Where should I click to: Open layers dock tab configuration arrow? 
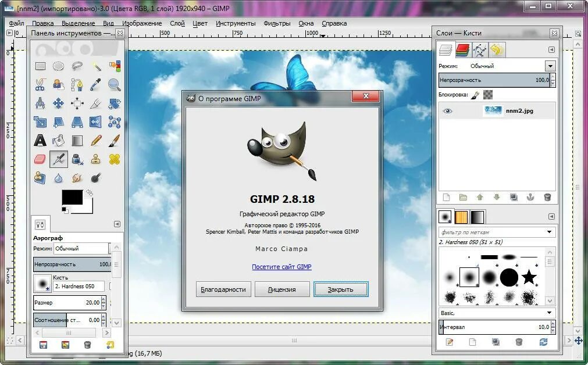click(551, 49)
